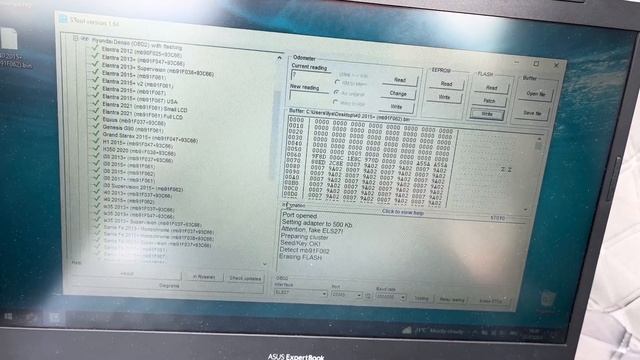Select Equus (mb91F037+93C66) entry
The image size is (640, 360).
pyautogui.click(x=134, y=121)
